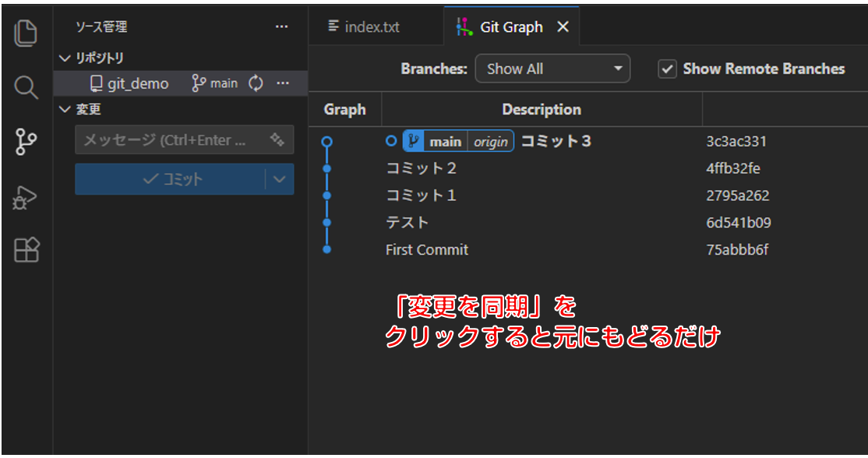Collapse the リポジトリ section

coord(65,58)
